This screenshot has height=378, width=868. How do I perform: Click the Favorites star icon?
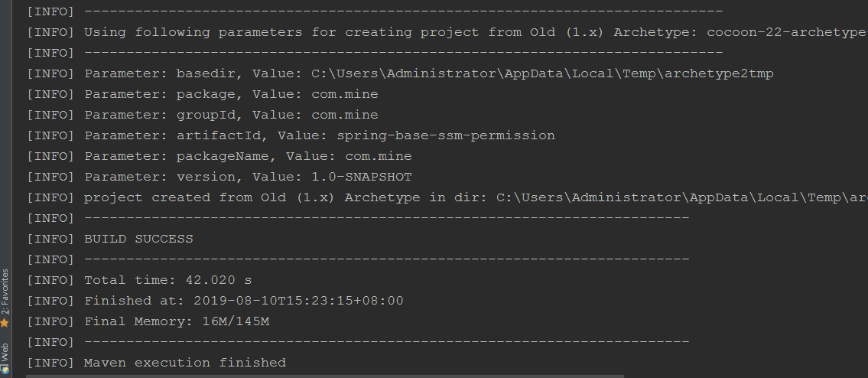[x=5, y=323]
